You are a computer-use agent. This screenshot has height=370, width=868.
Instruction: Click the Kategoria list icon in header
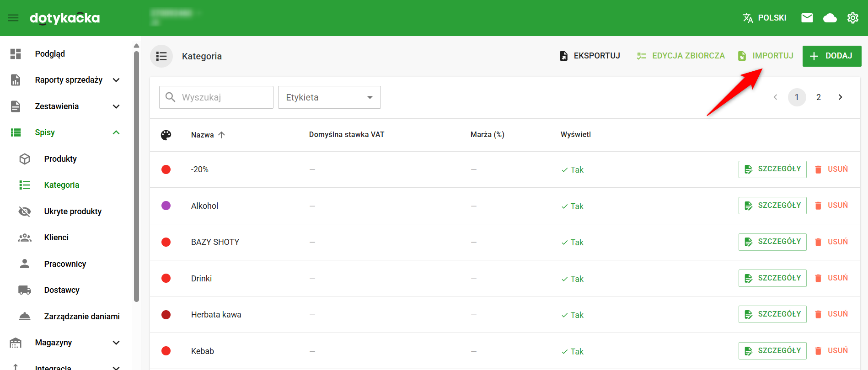coord(161,56)
